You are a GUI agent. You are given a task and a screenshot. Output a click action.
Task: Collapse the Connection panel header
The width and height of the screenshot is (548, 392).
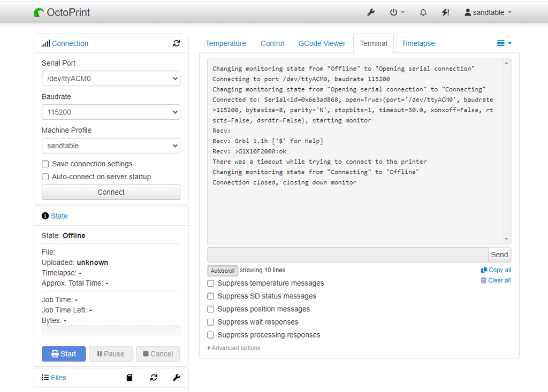(70, 43)
